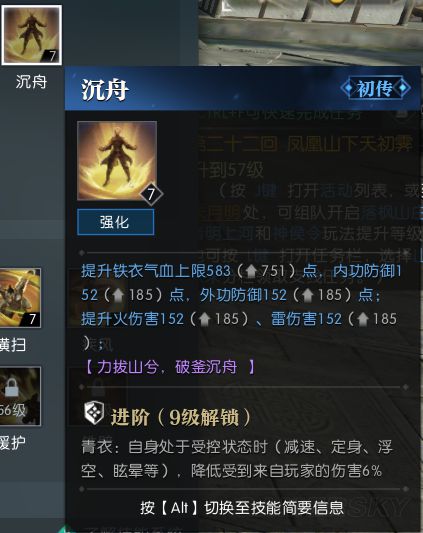Image resolution: width=423 pixels, height=533 pixels.
Task: Click the up arrow before 751
Action: [x=251, y=271]
